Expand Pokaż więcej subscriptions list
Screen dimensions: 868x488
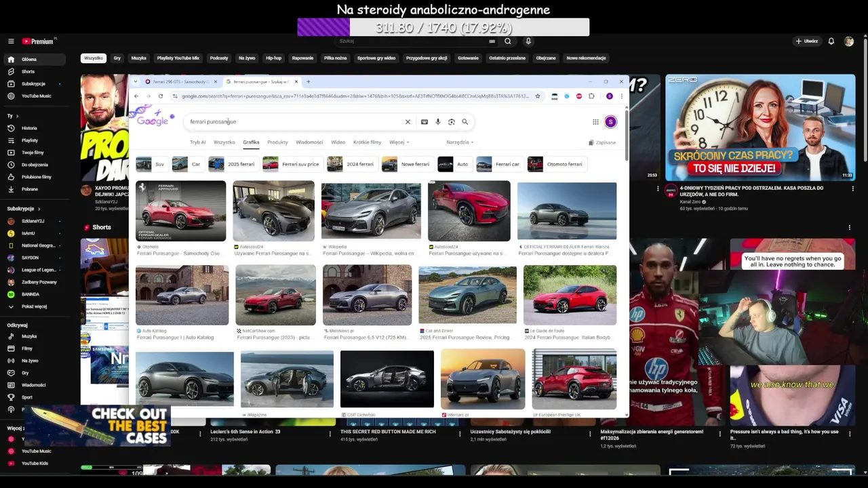coord(34,306)
